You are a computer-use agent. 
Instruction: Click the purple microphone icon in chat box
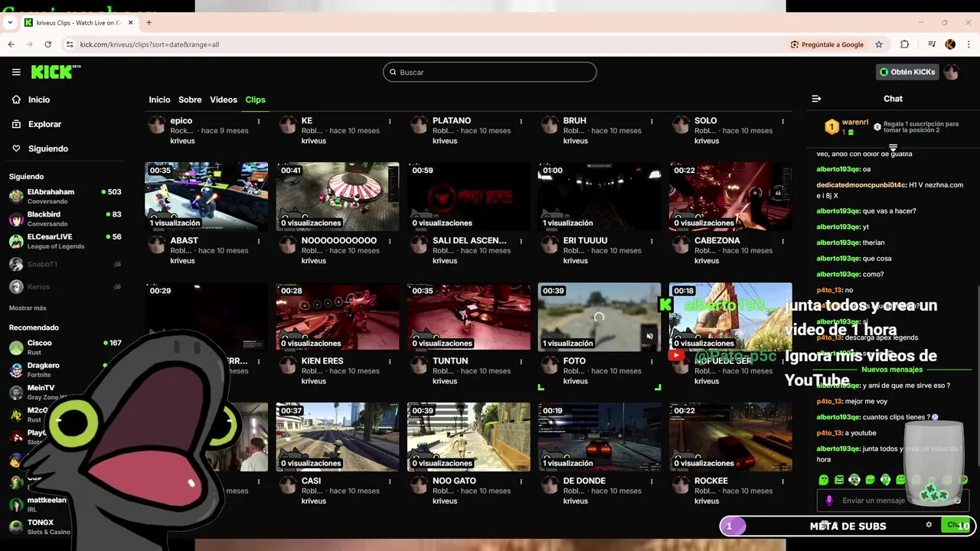(x=829, y=500)
